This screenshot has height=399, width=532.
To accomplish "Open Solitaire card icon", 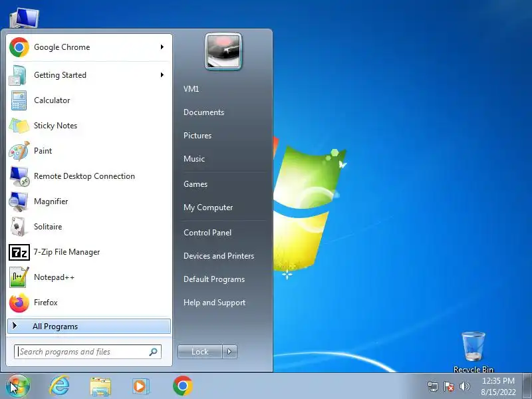I will (19, 227).
